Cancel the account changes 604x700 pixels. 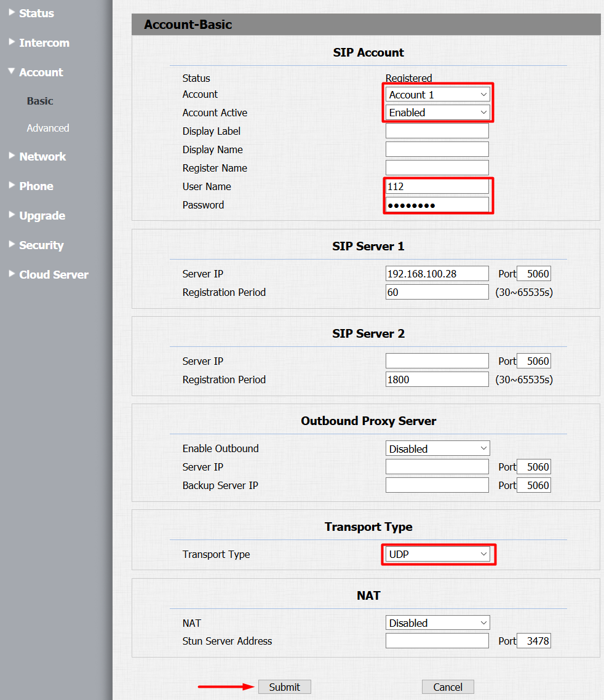point(447,686)
